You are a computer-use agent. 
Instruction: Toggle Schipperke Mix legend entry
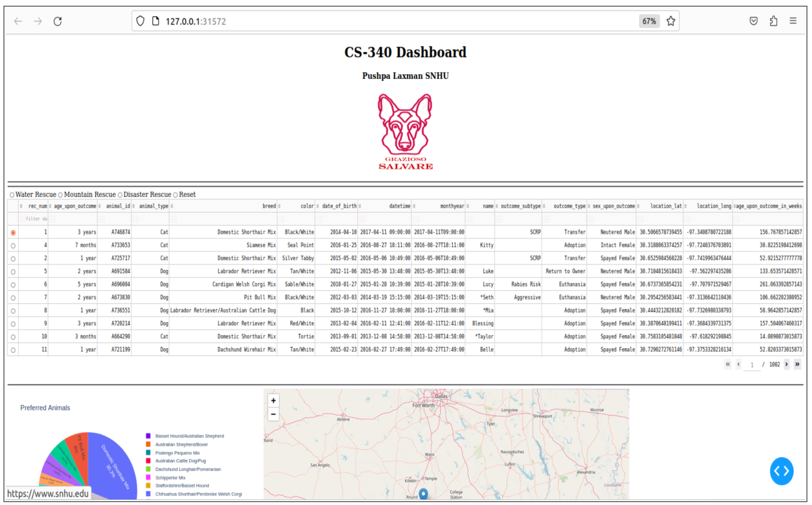point(166,477)
